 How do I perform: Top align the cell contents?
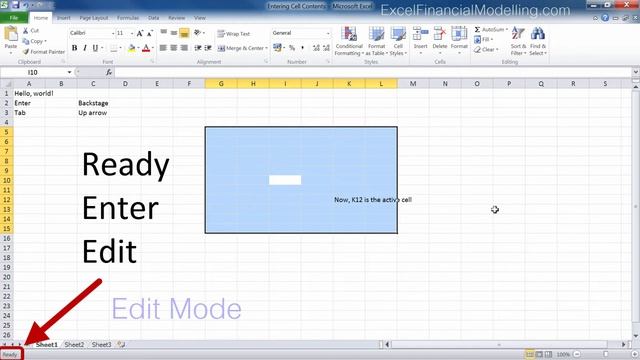pyautogui.click(x=163, y=33)
